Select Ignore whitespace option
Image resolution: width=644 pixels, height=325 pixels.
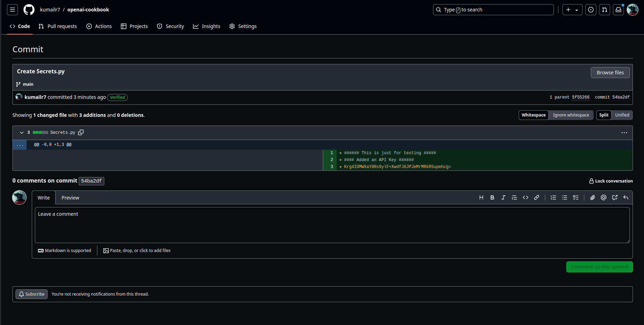coord(571,115)
